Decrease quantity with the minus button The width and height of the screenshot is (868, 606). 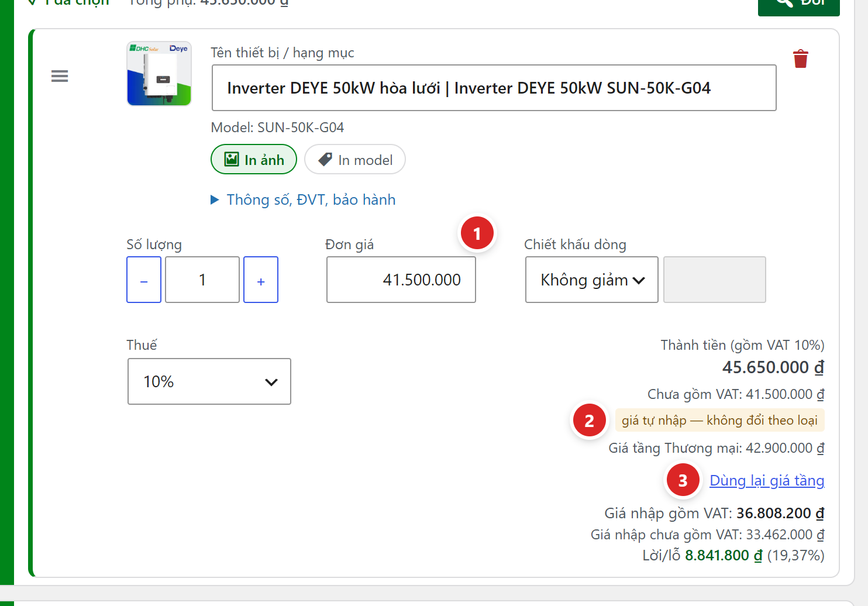pos(144,280)
